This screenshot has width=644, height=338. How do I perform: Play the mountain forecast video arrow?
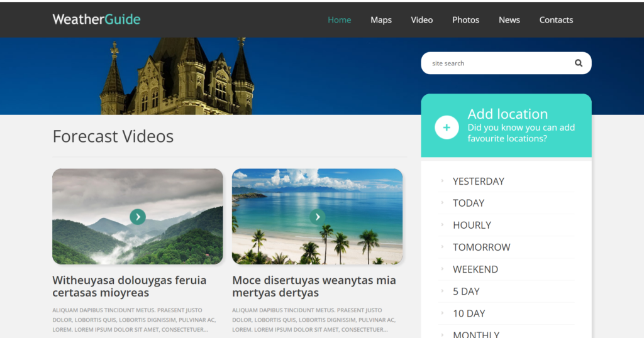tap(138, 217)
